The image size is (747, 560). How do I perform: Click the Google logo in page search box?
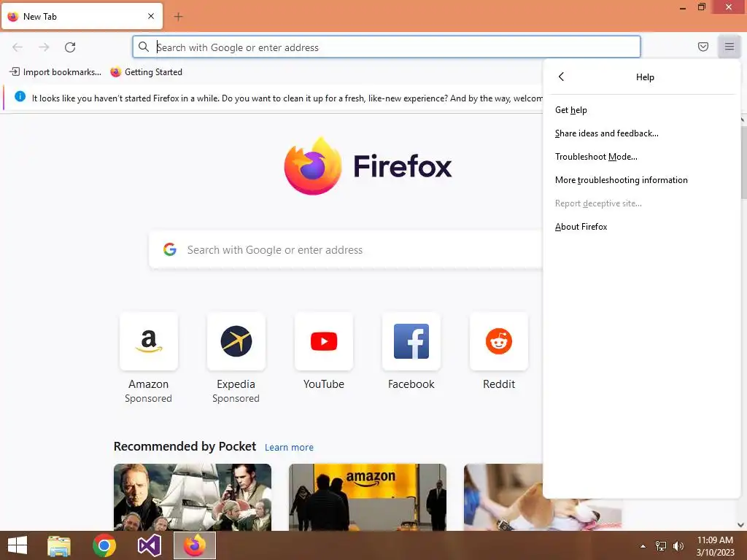point(170,249)
